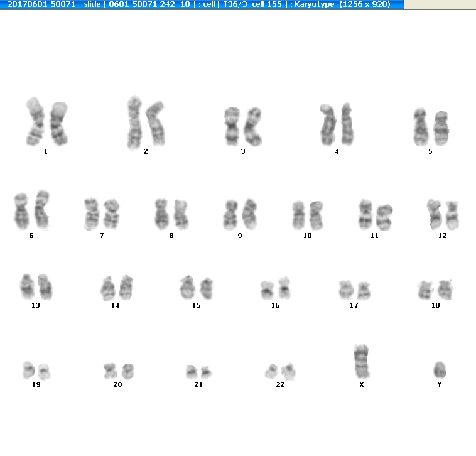Click the label '2' under chromosome pair
The height and width of the screenshot is (456, 476).
point(146,151)
